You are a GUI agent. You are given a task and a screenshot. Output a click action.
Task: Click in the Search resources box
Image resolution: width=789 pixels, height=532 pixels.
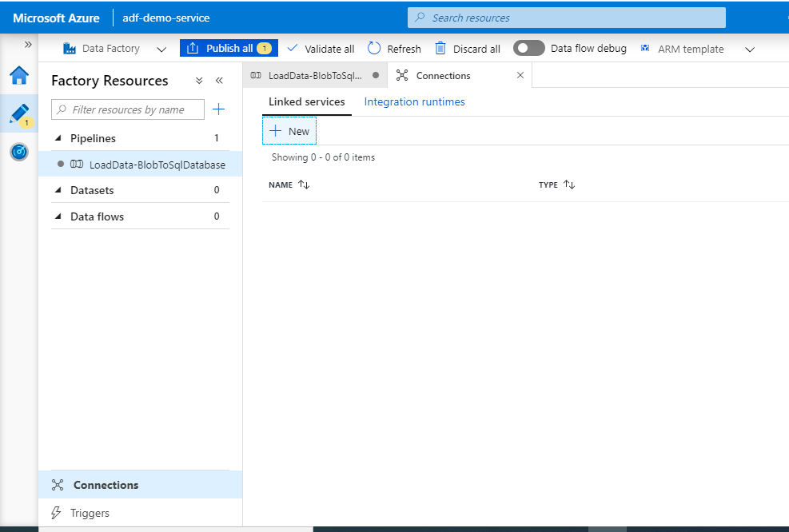[567, 18]
